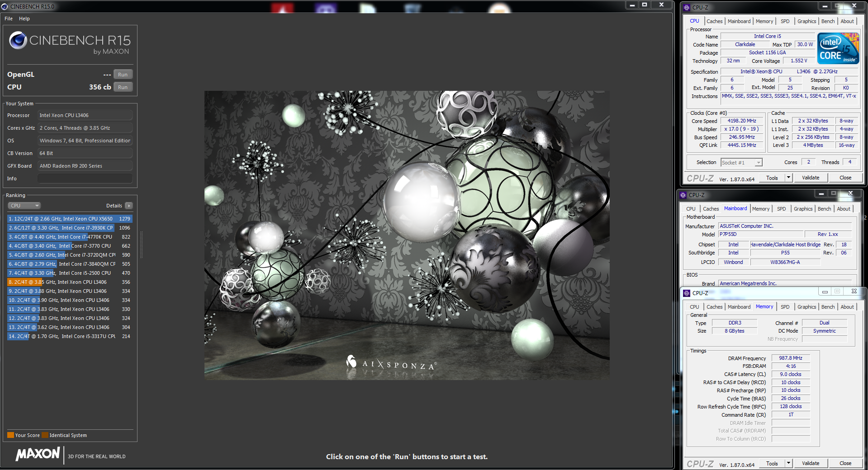Viewport: 868px width, 470px height.
Task: Click Validate in bottom CPU-Z window
Action: [x=811, y=463]
